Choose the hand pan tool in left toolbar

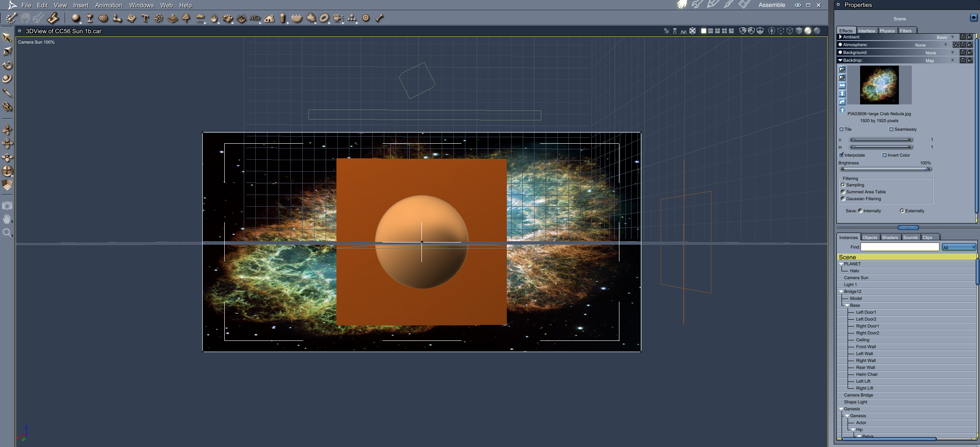tap(7, 219)
